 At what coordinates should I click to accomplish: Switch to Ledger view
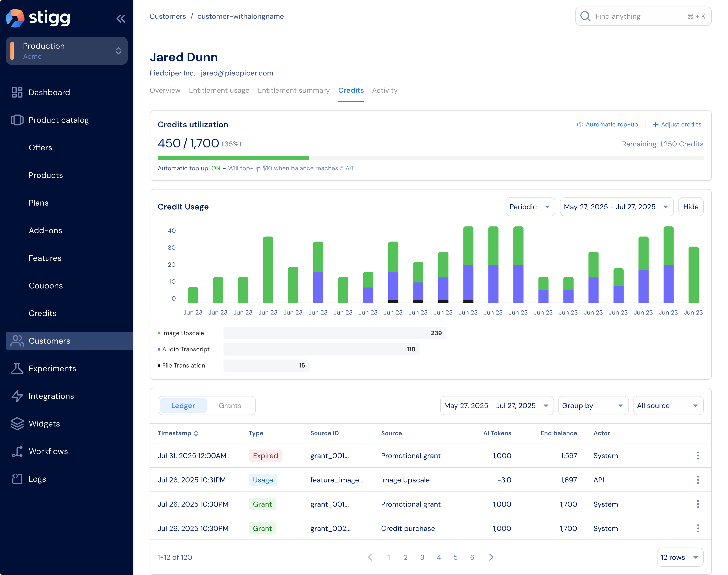tap(183, 406)
